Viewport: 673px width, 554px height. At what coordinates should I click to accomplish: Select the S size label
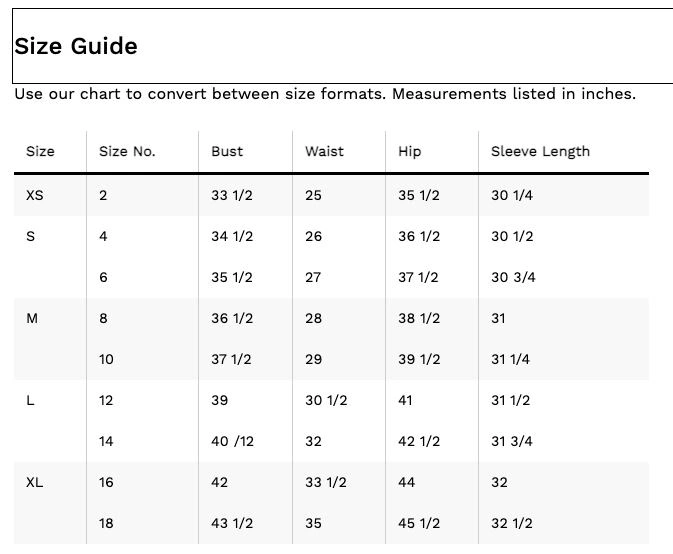coord(30,237)
